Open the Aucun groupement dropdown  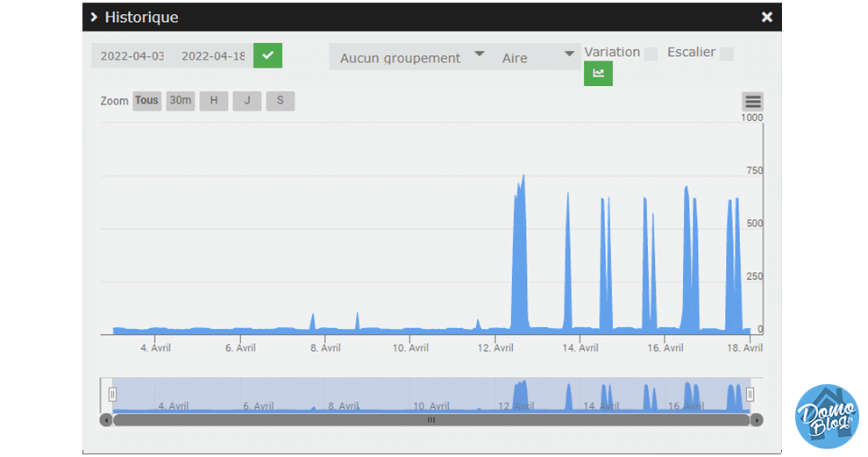coord(410,57)
